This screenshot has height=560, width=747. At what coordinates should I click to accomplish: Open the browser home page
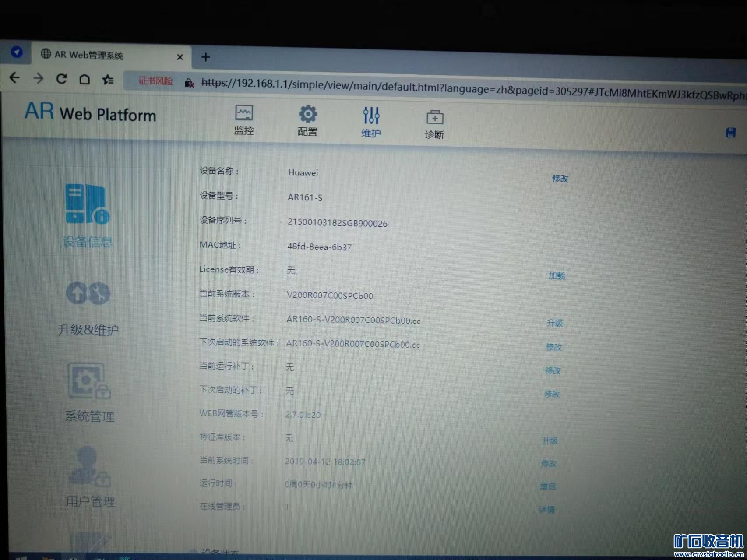click(85, 79)
